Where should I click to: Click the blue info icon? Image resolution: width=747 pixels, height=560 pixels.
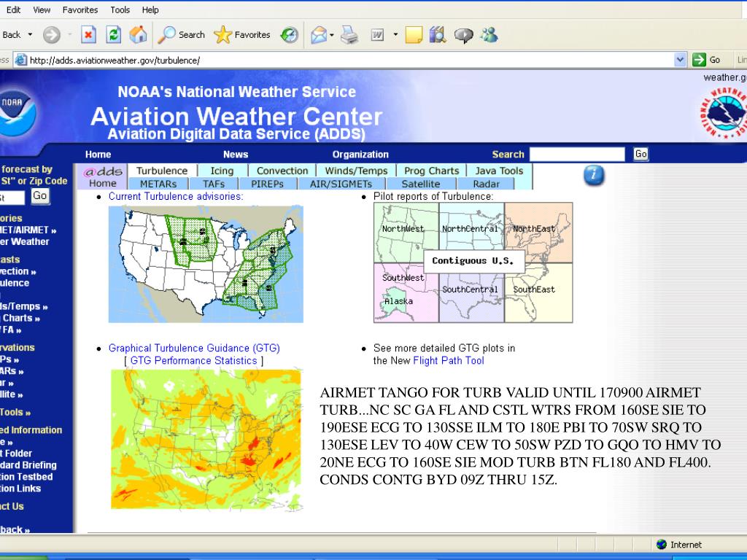(x=594, y=175)
